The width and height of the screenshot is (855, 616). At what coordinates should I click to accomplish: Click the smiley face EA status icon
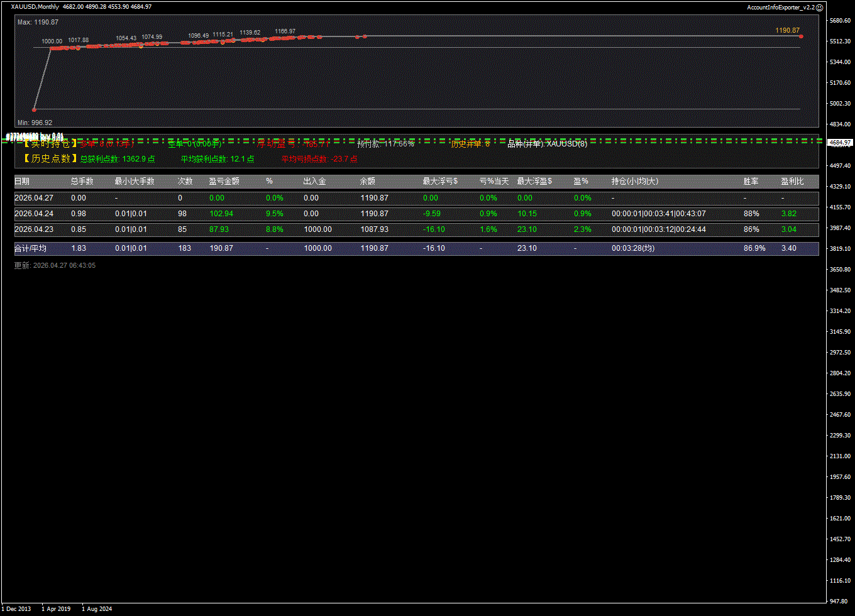[819, 7]
